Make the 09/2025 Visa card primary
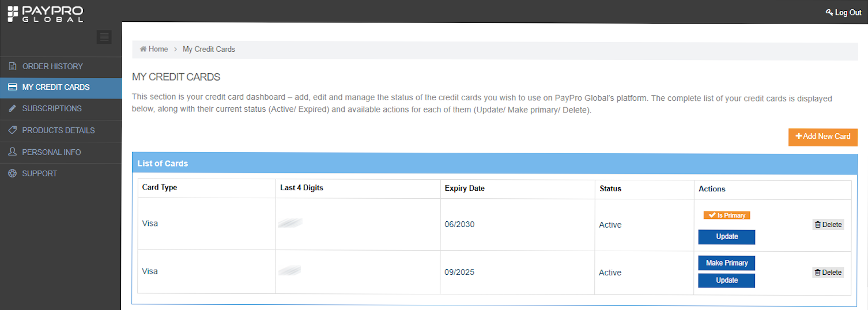 [726, 263]
